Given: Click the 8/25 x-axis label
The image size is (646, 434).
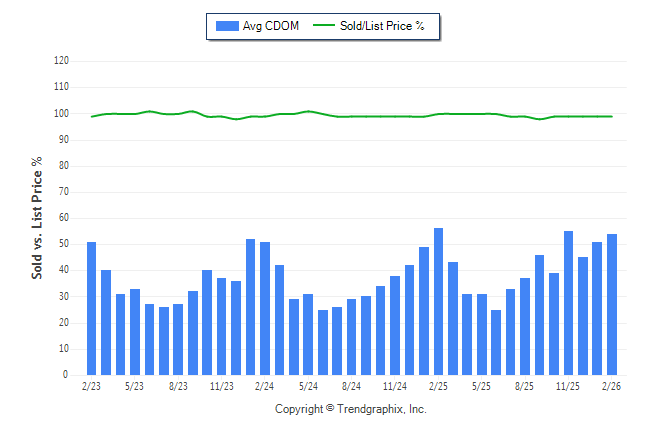Looking at the screenshot, I should (524, 386).
